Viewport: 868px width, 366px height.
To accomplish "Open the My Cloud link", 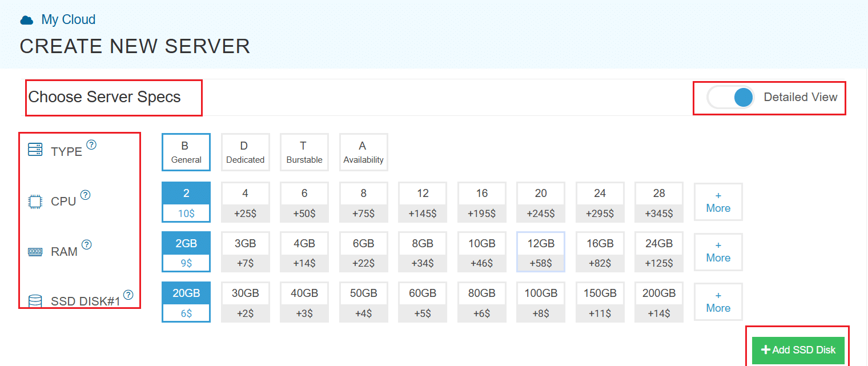I will pos(68,20).
